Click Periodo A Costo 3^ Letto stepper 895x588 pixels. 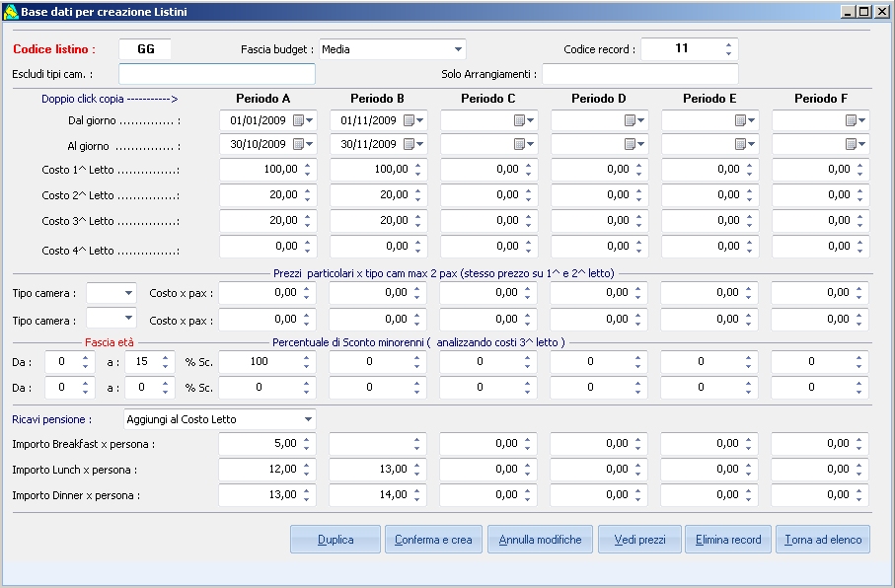pyautogui.click(x=307, y=221)
